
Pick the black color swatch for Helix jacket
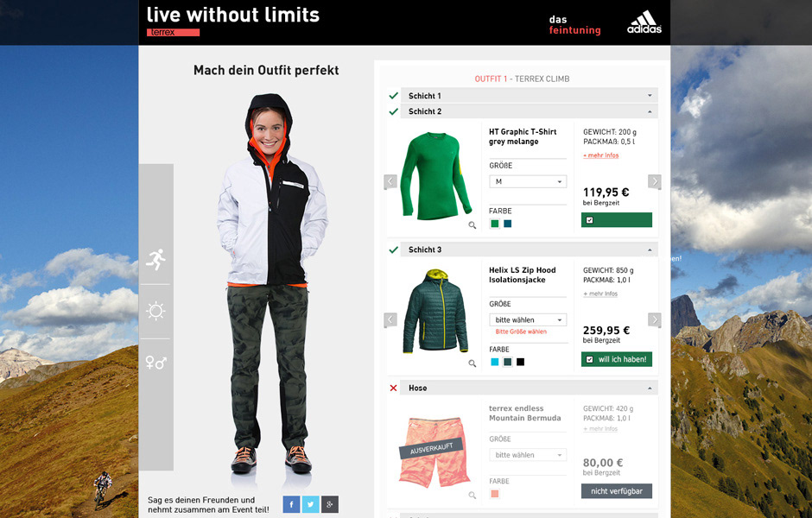pyautogui.click(x=520, y=363)
